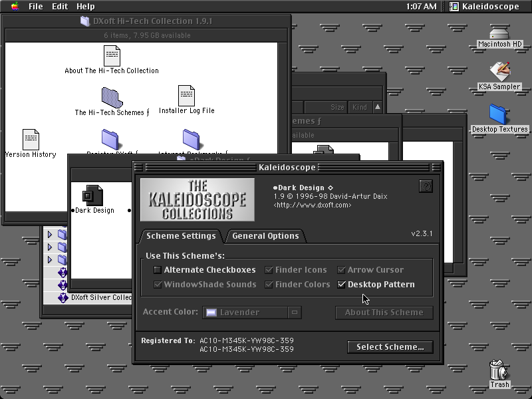Expand the second folder disclosure triangle in list window
Image resolution: width=532 pixels, height=399 pixels.
tap(50, 247)
